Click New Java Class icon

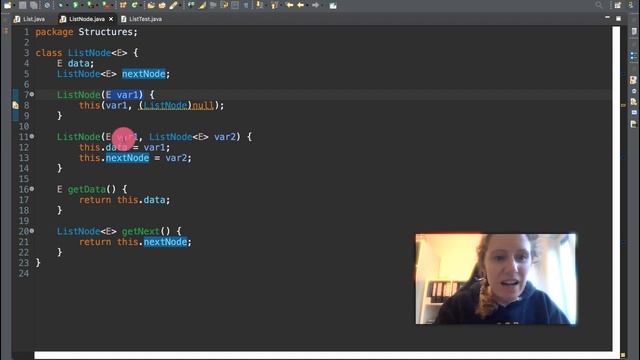click(134, 5)
